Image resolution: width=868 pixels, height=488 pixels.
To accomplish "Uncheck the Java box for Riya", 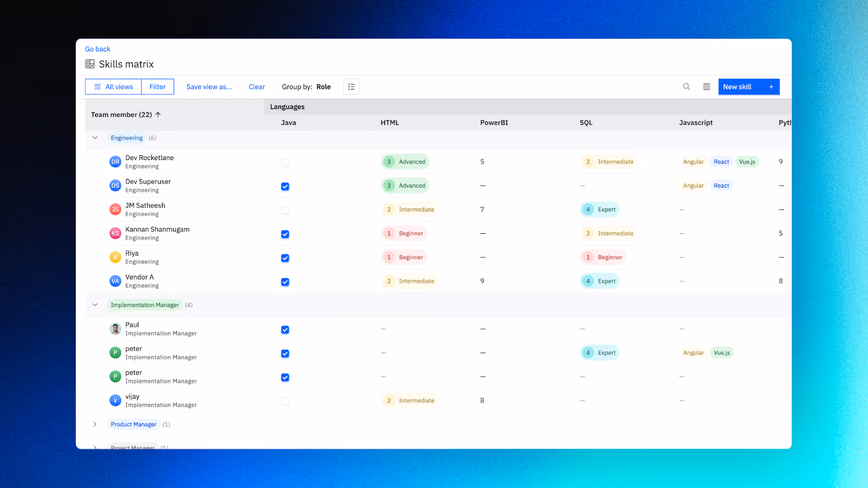I will coord(285,258).
